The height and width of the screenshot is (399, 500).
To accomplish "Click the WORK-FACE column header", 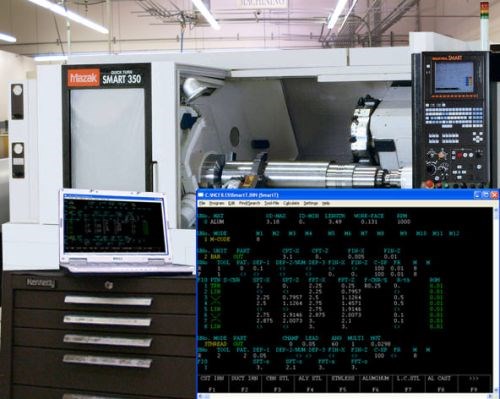I will click(x=369, y=216).
